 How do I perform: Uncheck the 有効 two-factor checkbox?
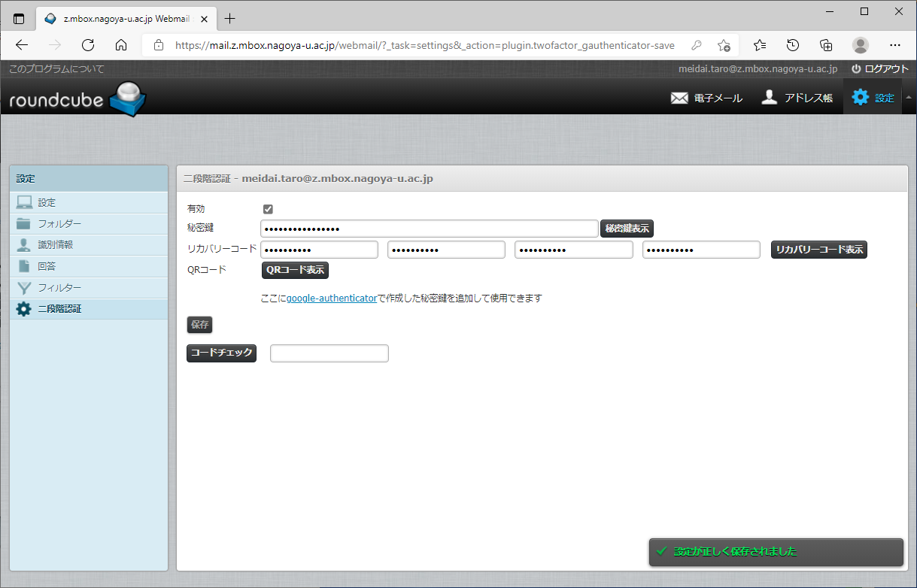tap(268, 209)
